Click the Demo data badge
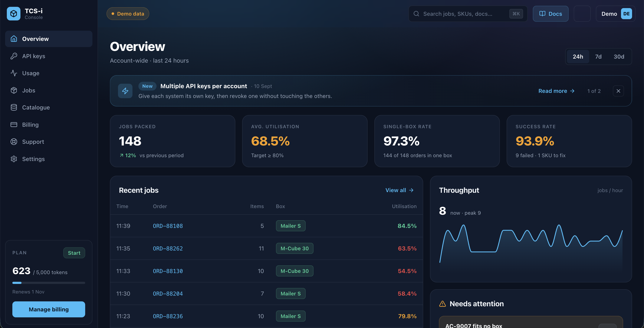Image resolution: width=644 pixels, height=328 pixels. tap(128, 14)
